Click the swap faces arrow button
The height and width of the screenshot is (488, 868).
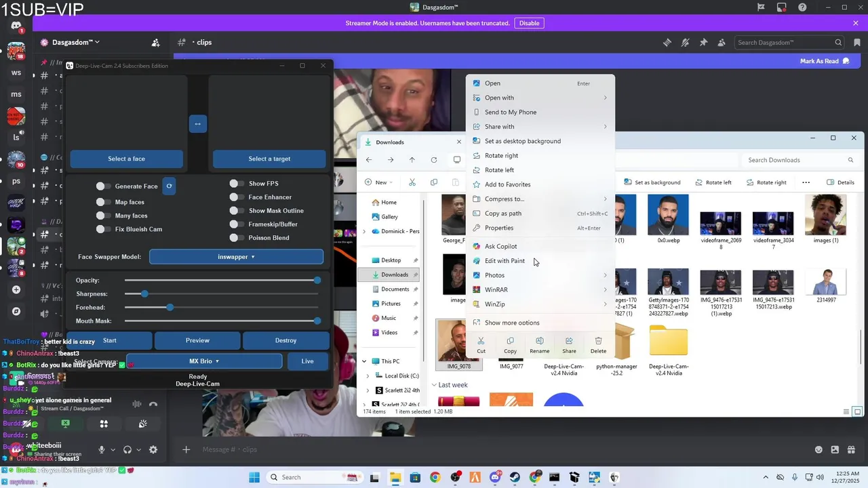click(x=197, y=123)
